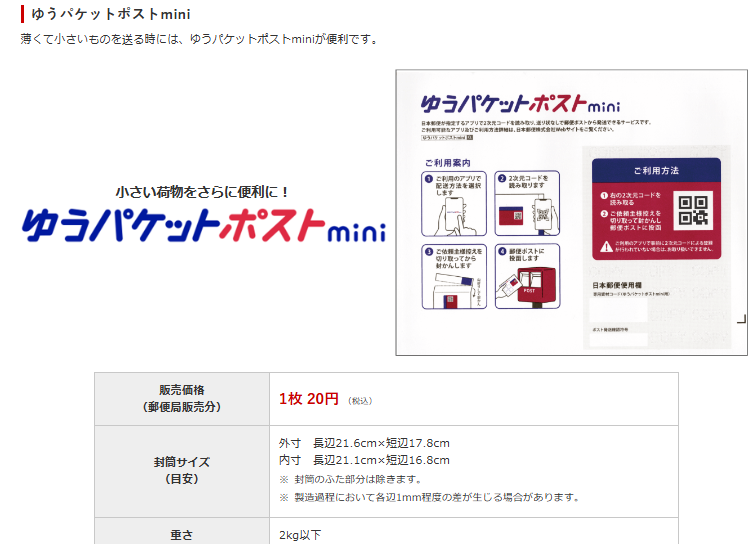Click the weight value 2kg以下

300,535
